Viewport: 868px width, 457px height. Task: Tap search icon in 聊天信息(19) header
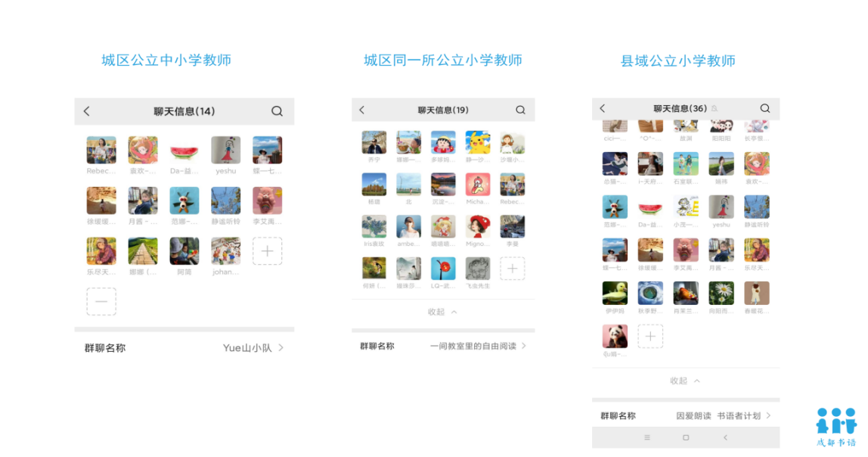pos(520,110)
